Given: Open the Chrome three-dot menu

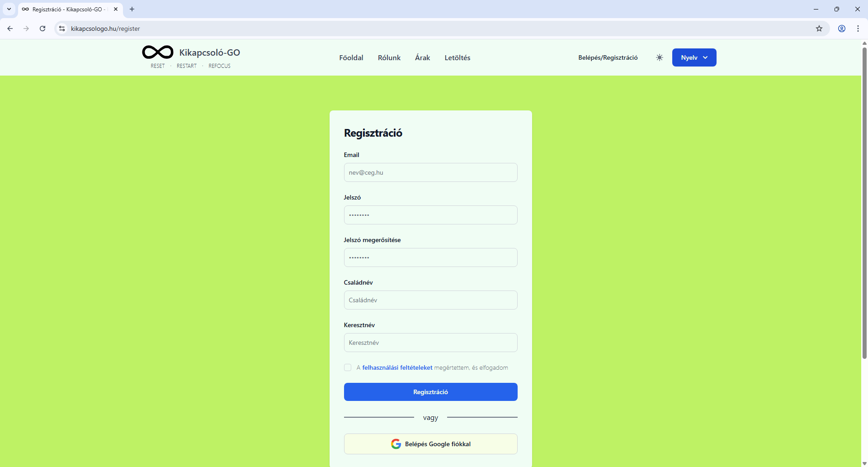Looking at the screenshot, I should (x=858, y=29).
